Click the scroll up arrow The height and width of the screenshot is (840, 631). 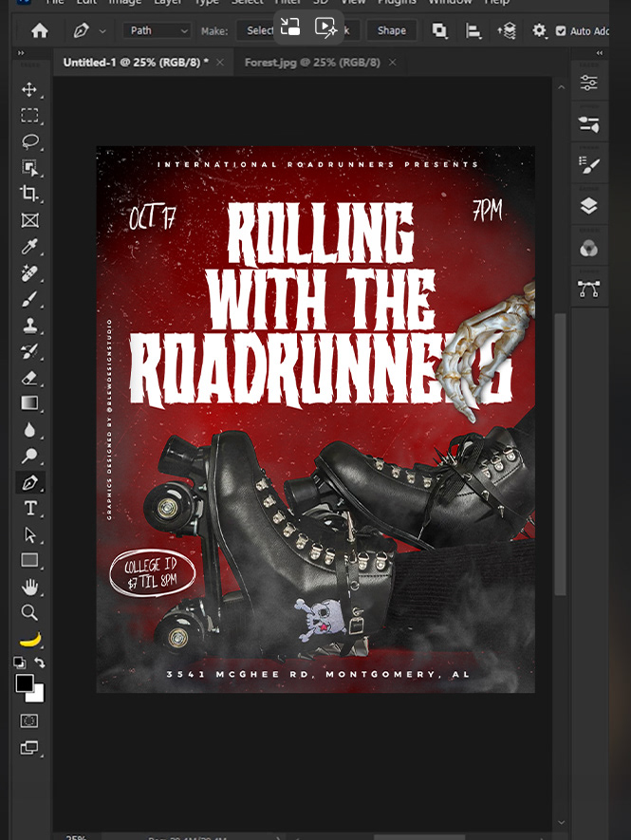point(561,86)
